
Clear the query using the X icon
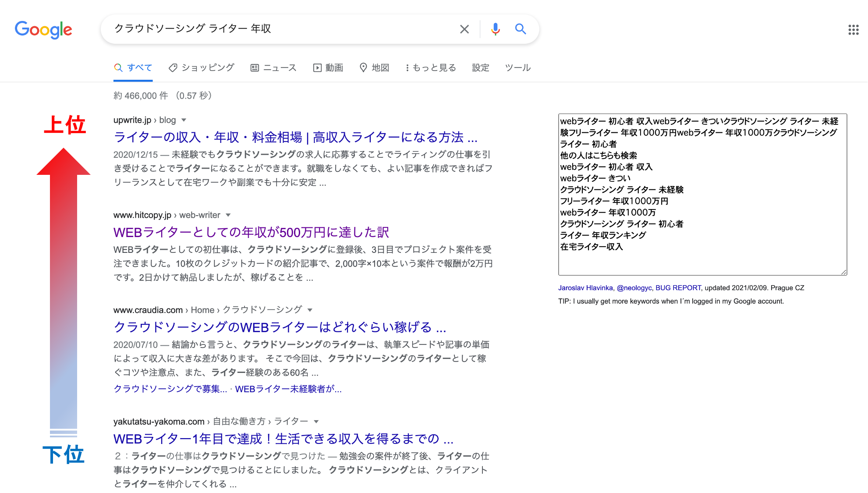(x=464, y=29)
